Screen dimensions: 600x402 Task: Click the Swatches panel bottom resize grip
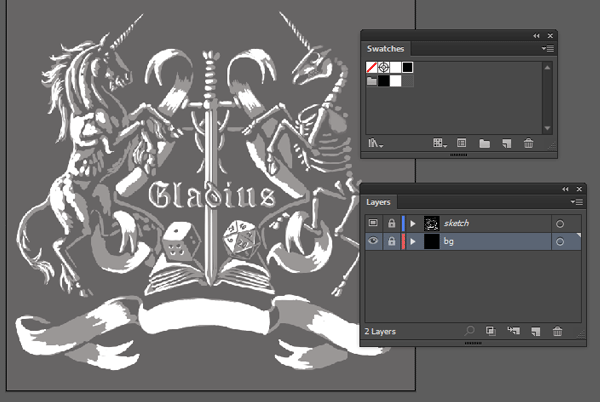[x=458, y=155]
